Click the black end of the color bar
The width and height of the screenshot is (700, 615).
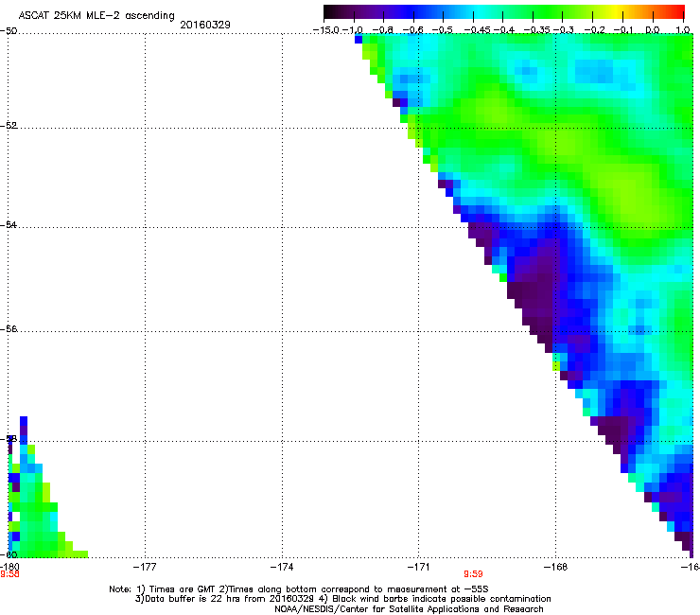point(330,12)
